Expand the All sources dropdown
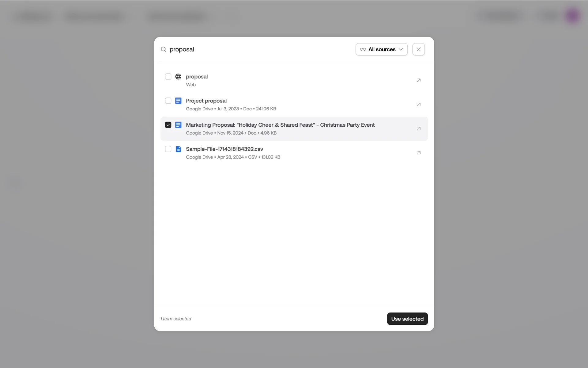The width and height of the screenshot is (588, 368). click(381, 49)
